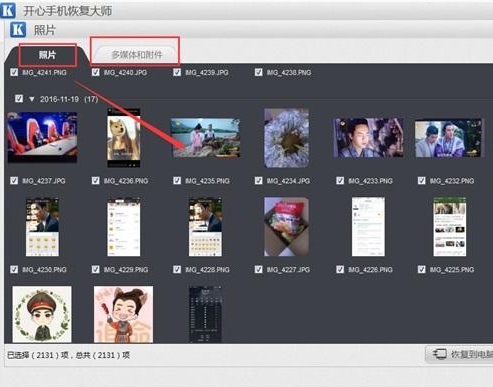The height and width of the screenshot is (387, 493).
Task: Click filename IMG_4232.PNG
Action: click(x=452, y=181)
